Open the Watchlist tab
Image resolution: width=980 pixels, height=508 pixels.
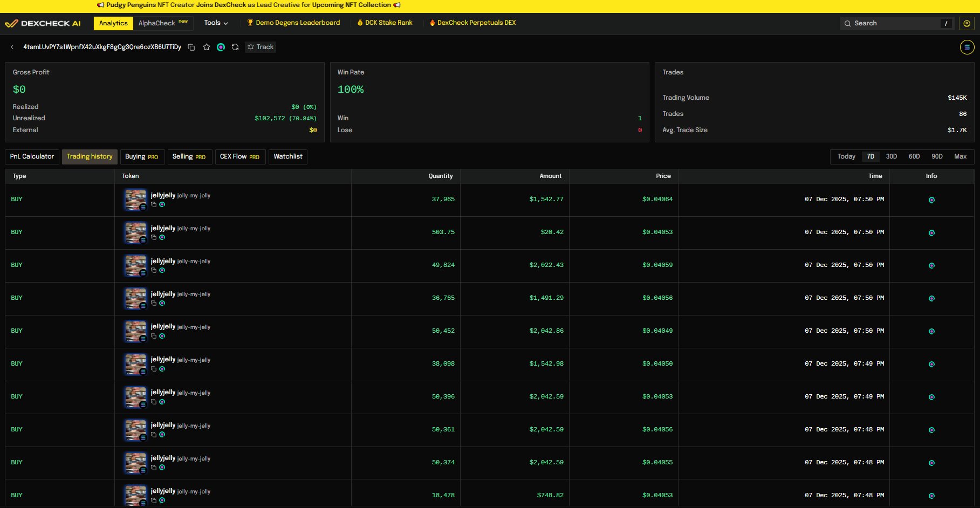[287, 156]
